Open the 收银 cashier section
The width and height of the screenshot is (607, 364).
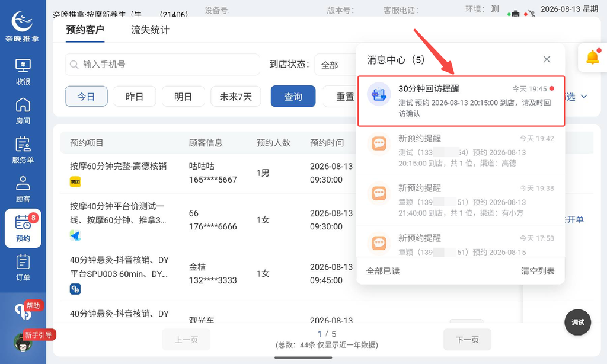[23, 72]
